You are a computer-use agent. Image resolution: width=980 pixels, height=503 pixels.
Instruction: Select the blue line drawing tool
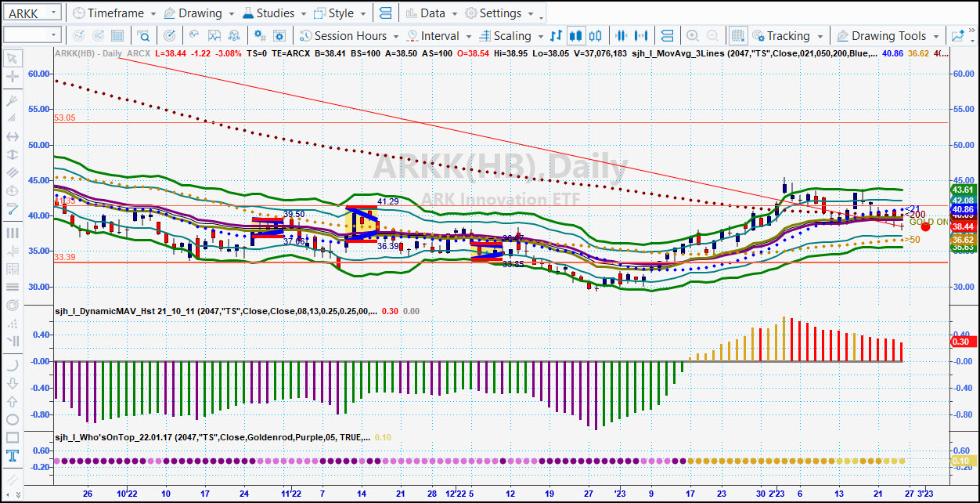pos(12,208)
